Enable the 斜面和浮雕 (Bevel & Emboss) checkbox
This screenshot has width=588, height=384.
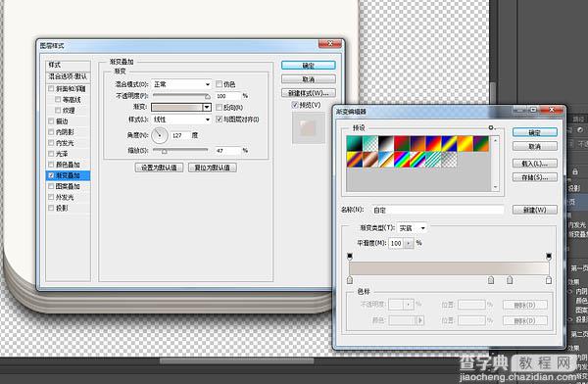[51, 88]
